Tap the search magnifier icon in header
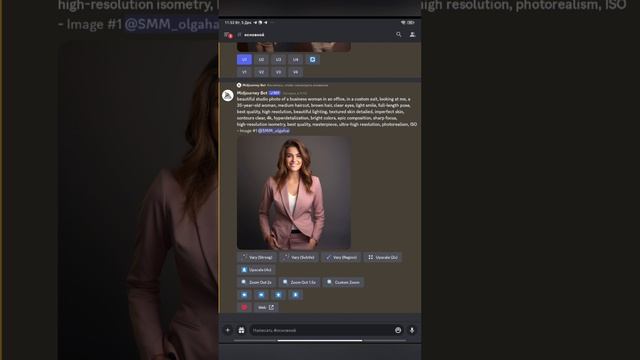Image resolution: width=640 pixels, height=360 pixels. pyautogui.click(x=398, y=35)
